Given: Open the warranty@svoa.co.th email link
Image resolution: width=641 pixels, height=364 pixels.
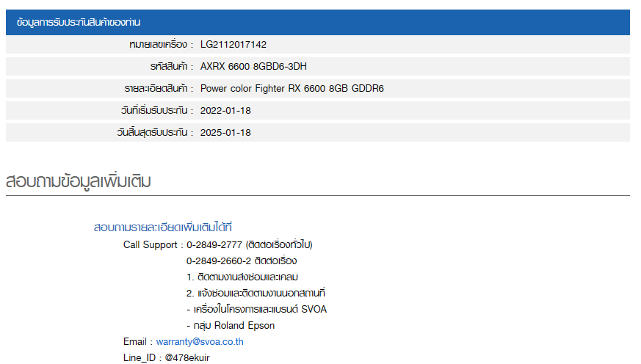Looking at the screenshot, I should pyautogui.click(x=200, y=341).
